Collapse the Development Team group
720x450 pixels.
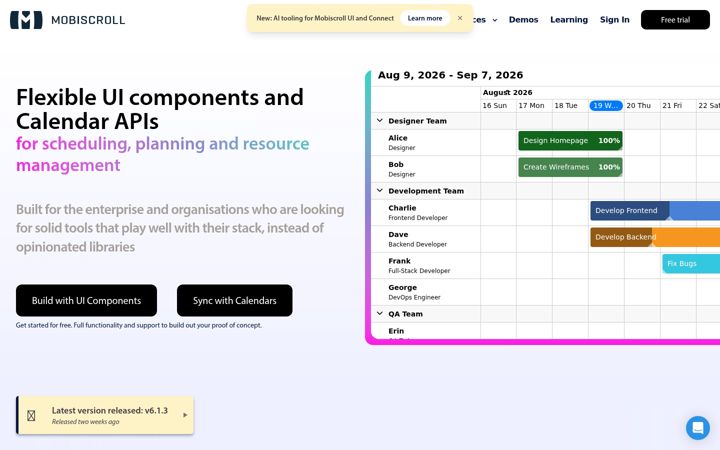pos(380,191)
